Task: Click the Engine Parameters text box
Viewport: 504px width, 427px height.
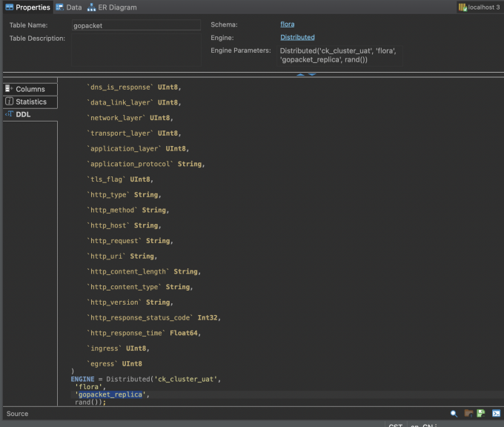Action: [339, 56]
